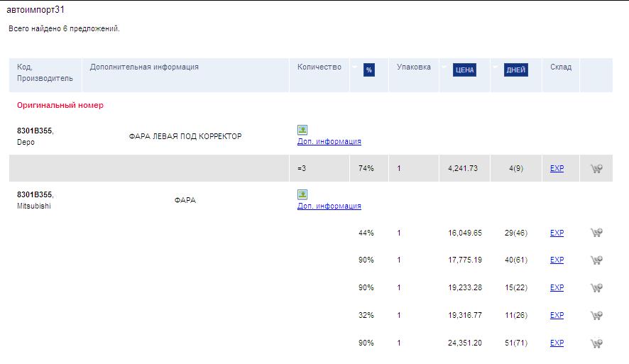This screenshot has height=364, width=629.
Task: Open the Depo headlight photo icon
Action: [302, 130]
